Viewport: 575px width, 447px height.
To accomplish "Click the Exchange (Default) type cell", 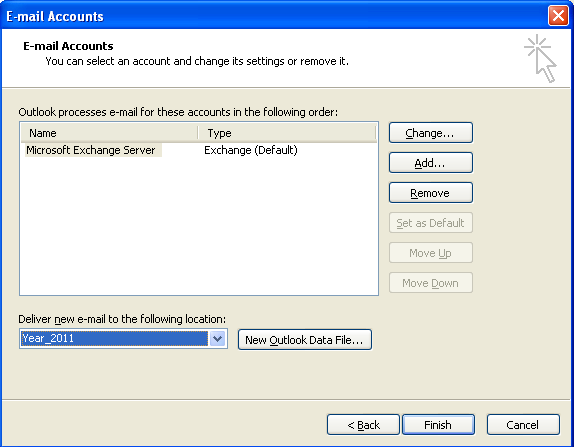I will [251, 150].
